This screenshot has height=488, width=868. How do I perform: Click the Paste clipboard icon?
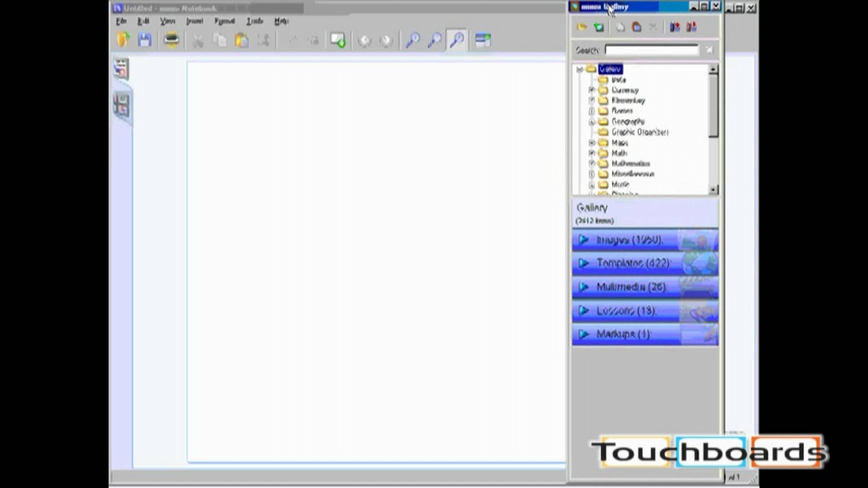tap(241, 41)
